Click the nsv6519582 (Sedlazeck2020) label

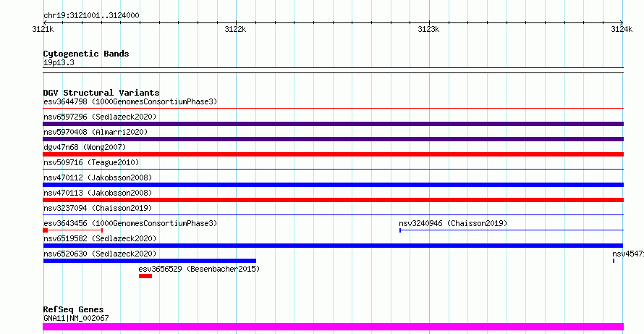point(100,238)
